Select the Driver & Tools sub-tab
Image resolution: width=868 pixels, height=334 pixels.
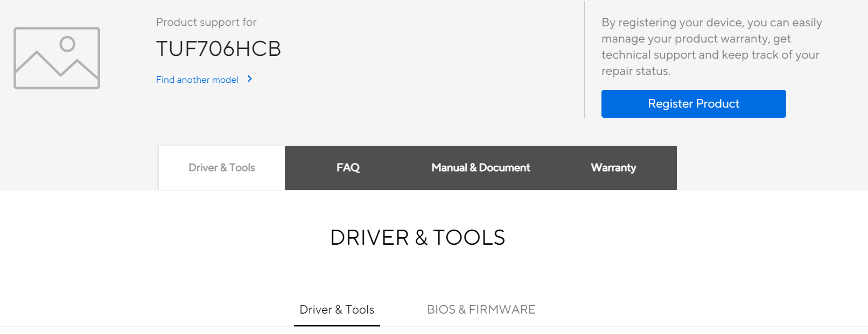pyautogui.click(x=337, y=310)
